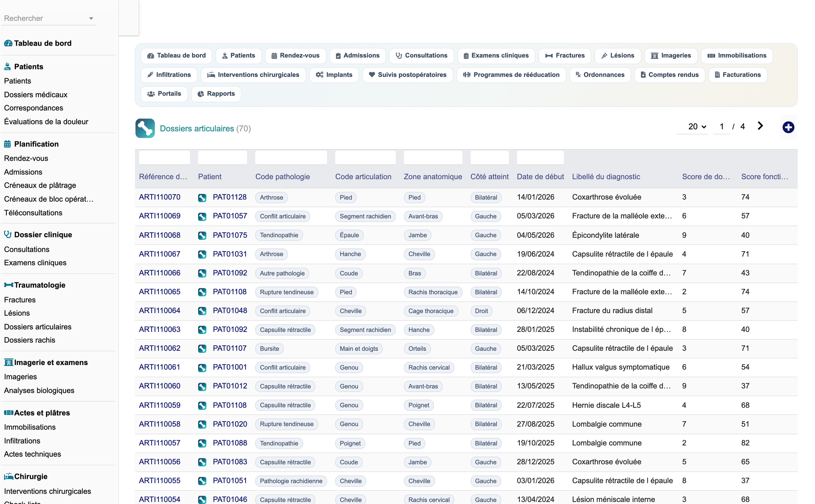The width and height of the screenshot is (815, 504).
Task: Switch to the Imageries tab
Action: [x=671, y=56]
